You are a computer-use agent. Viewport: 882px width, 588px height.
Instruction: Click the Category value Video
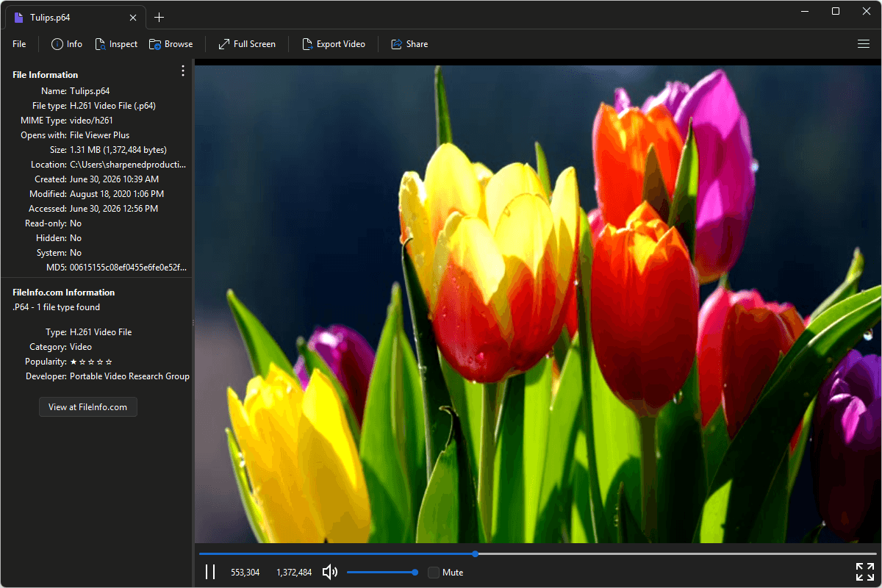click(81, 347)
